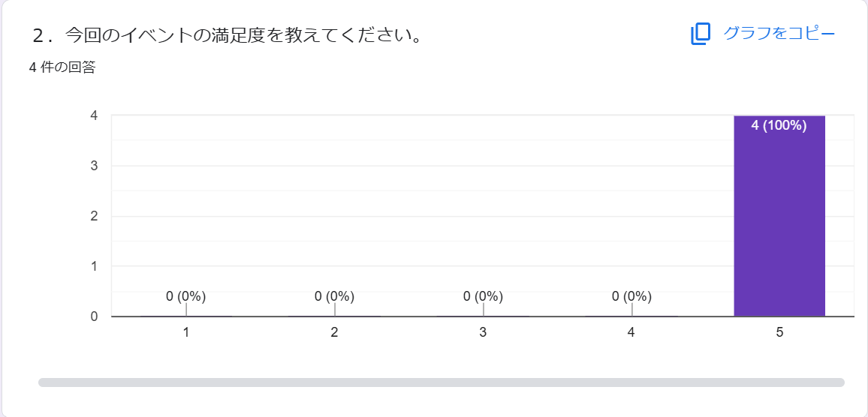Click y-axis value 3
The image size is (868, 417).
coord(95,166)
